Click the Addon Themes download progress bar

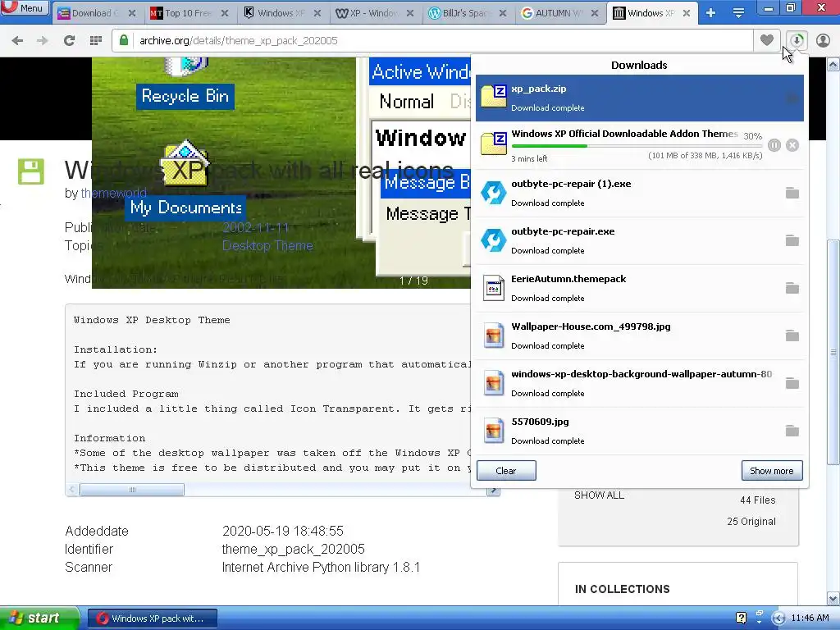[x=637, y=146]
